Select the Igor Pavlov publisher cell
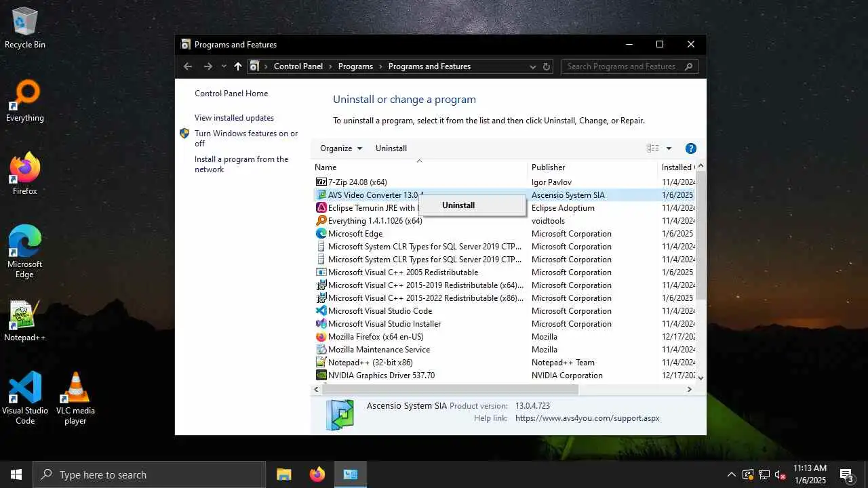 [x=551, y=182]
